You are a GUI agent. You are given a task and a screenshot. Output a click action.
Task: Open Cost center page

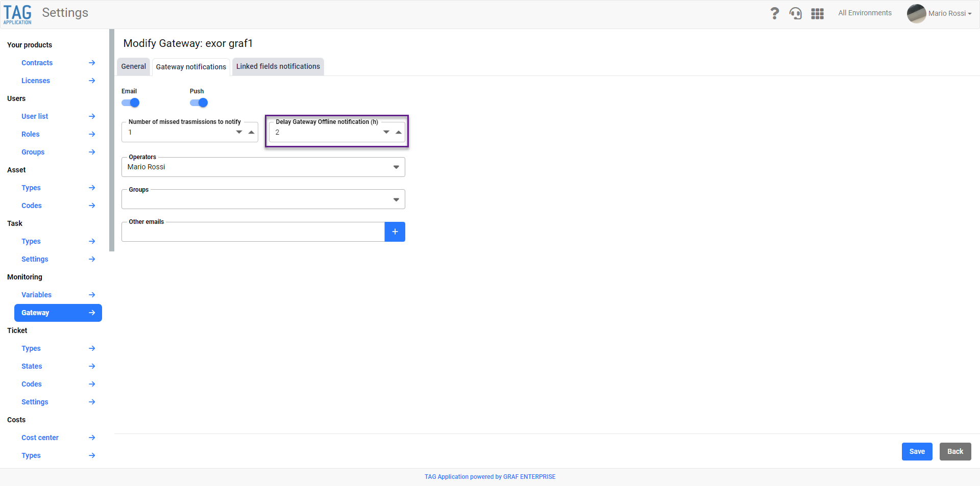[x=40, y=438]
